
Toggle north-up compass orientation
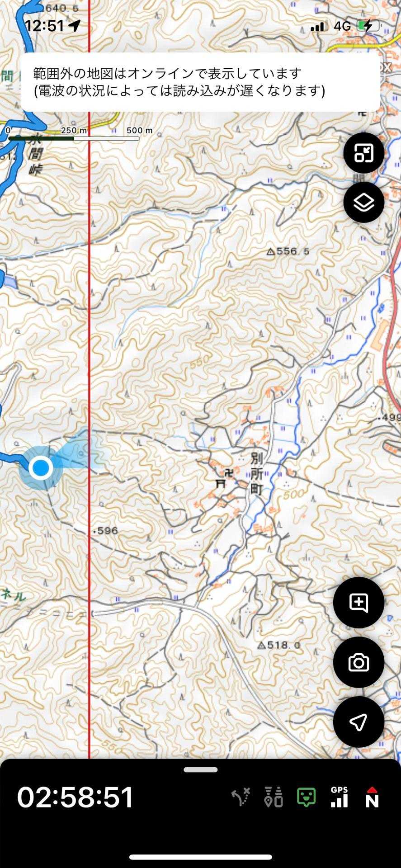coord(372,797)
